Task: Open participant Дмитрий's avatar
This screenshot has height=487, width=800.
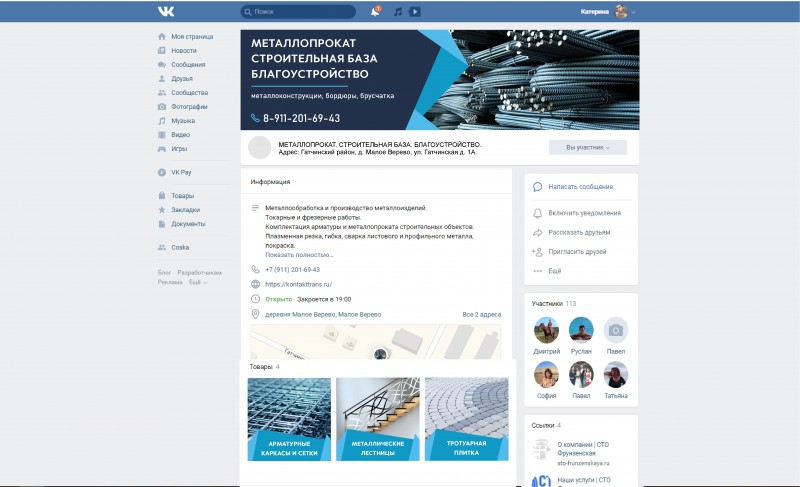Action: [x=546, y=330]
